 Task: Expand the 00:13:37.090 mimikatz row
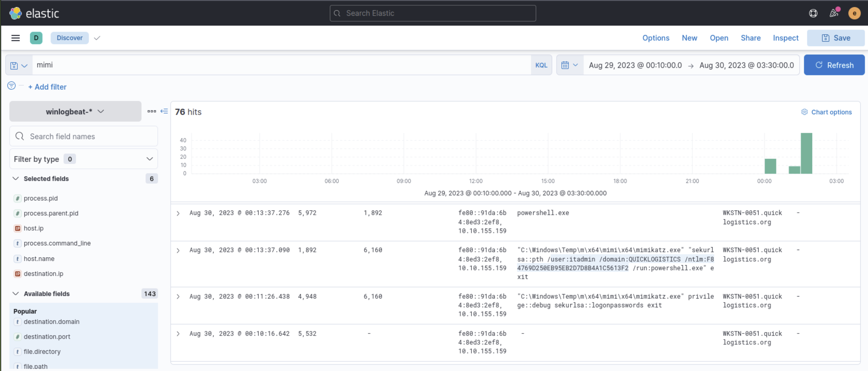[x=178, y=250]
